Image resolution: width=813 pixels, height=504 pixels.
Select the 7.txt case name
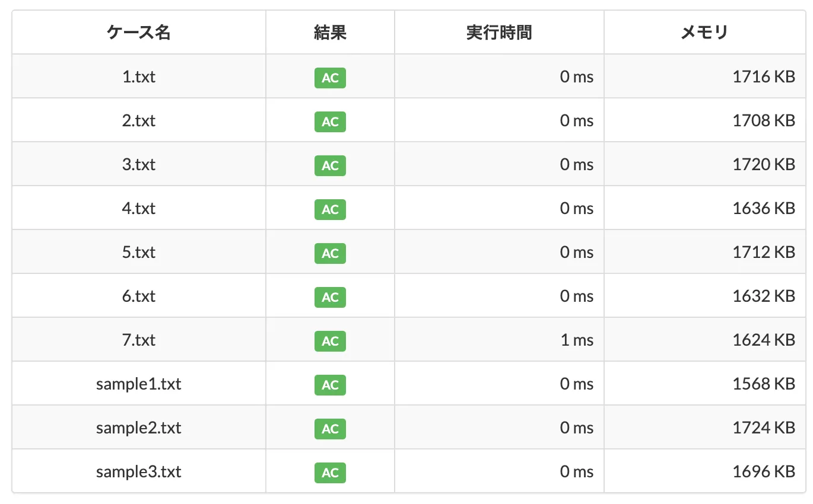(139, 340)
